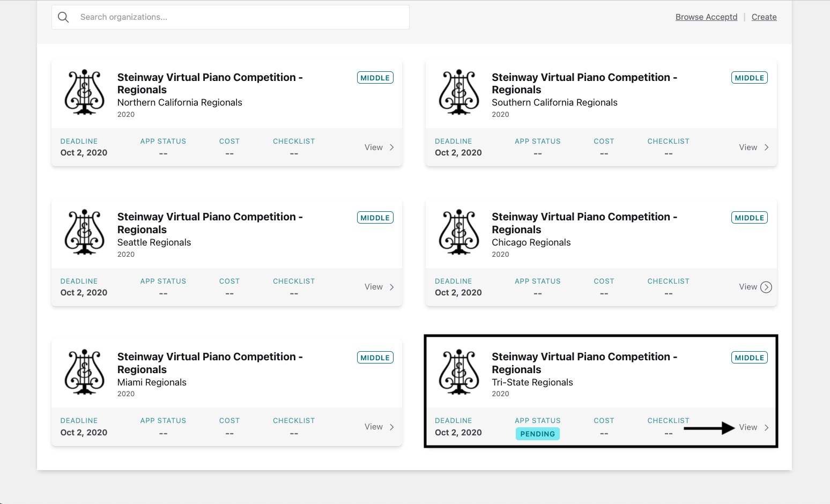The image size is (830, 504).
Task: Click MIDDLE tag on Chicago Regionals card
Action: click(750, 218)
